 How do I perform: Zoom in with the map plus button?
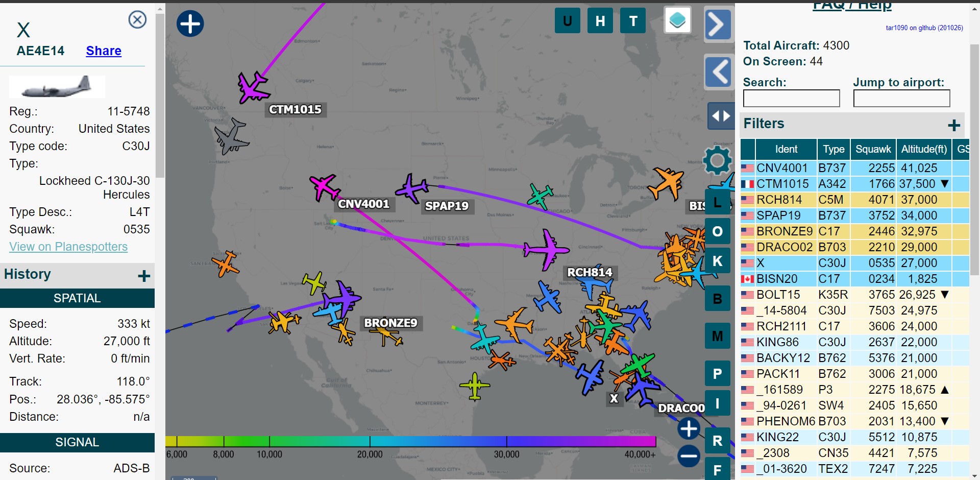click(x=689, y=428)
